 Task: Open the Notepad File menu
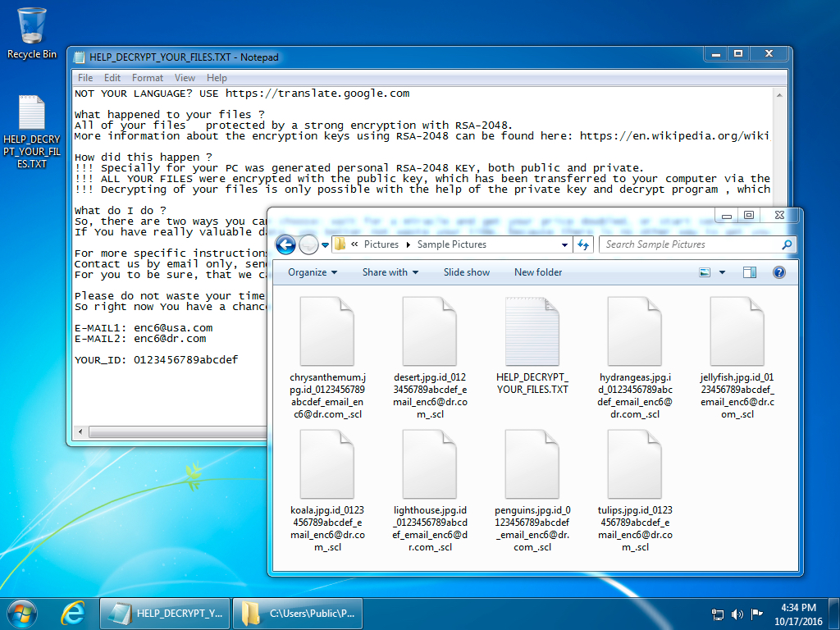[x=85, y=78]
